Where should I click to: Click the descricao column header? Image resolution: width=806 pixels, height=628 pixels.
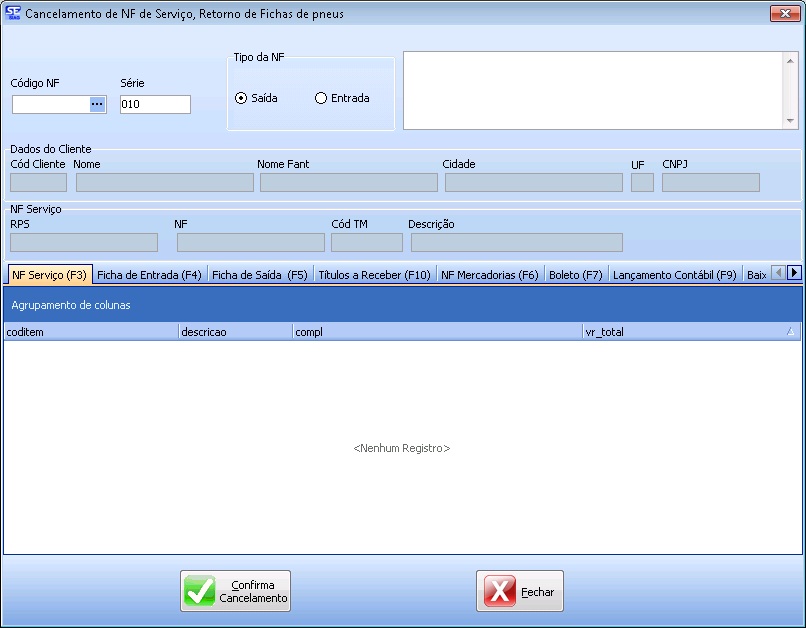tap(234, 332)
